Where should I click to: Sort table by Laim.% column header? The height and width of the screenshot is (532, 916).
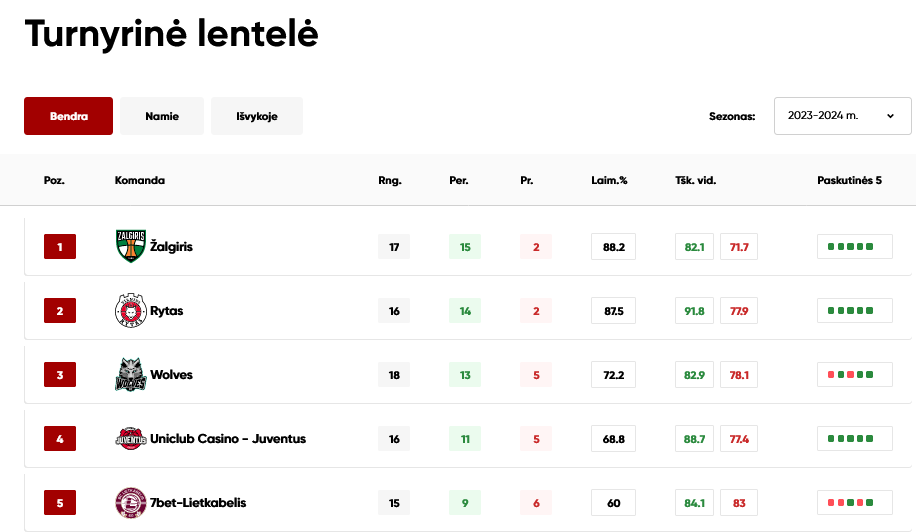pyautogui.click(x=609, y=180)
